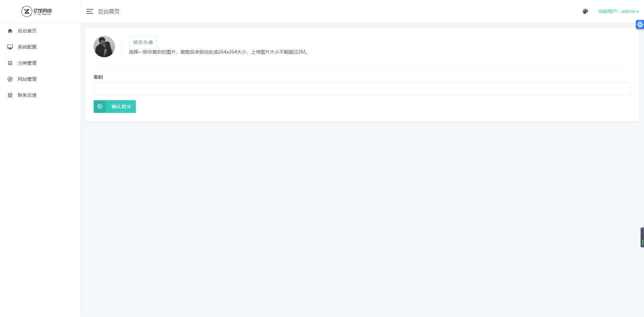Click the round user avatar image
644x317 pixels.
104,47
